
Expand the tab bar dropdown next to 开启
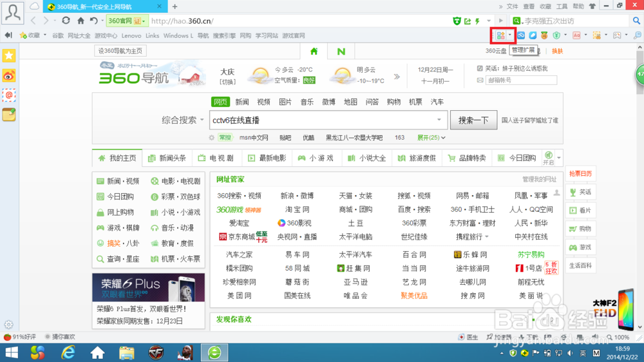point(558,158)
